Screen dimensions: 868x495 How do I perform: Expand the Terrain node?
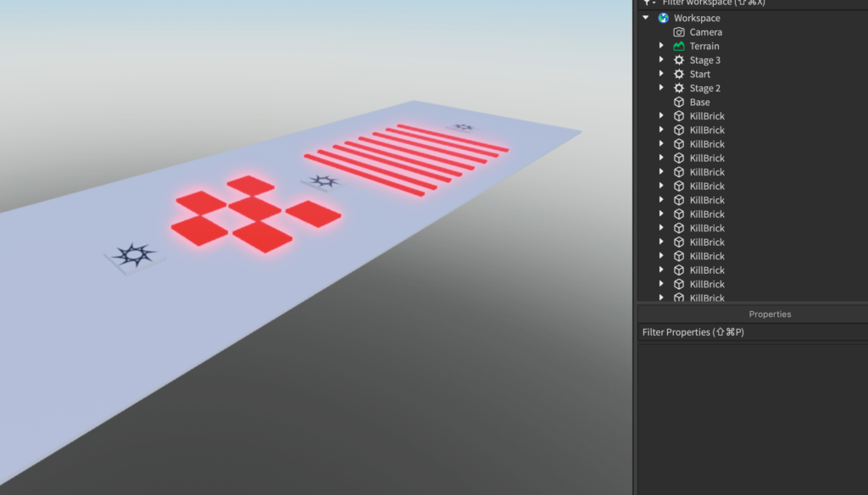[x=661, y=46]
